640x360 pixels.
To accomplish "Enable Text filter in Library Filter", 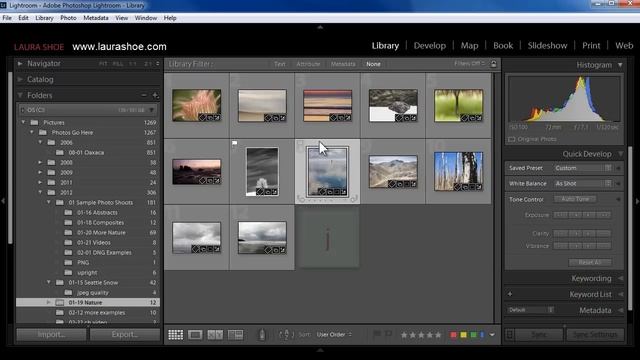I will coord(280,64).
